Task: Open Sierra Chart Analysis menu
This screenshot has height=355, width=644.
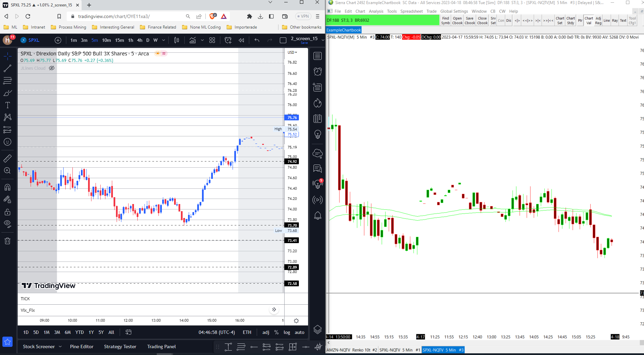Action: tap(376, 11)
